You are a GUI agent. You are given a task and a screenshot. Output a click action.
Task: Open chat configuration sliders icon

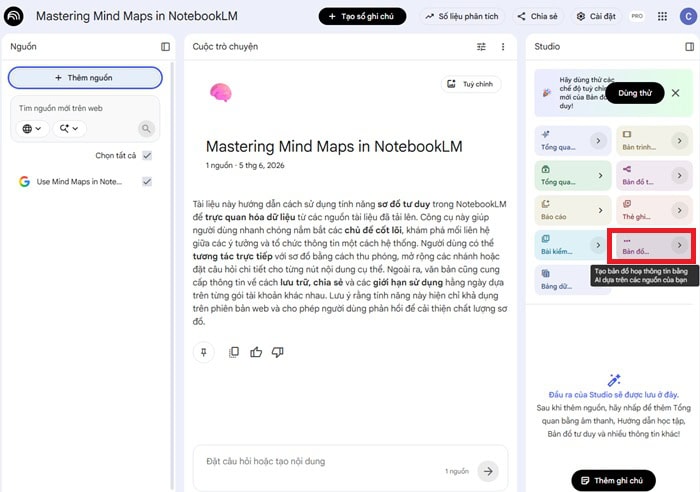(481, 46)
